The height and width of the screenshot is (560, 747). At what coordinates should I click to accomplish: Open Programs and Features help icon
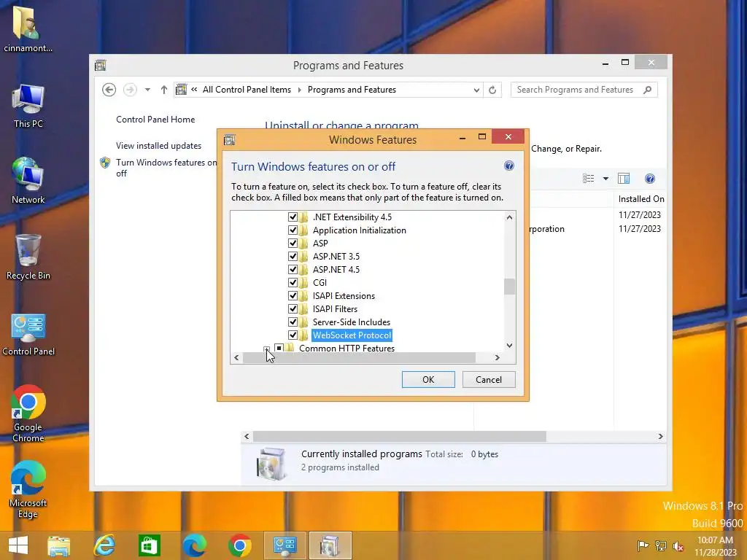pos(650,179)
